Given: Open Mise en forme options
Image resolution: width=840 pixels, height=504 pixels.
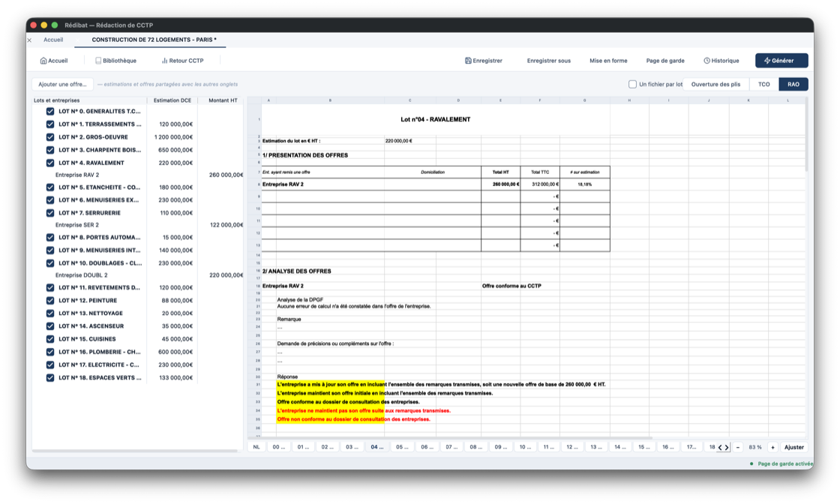Looking at the screenshot, I should 608,61.
